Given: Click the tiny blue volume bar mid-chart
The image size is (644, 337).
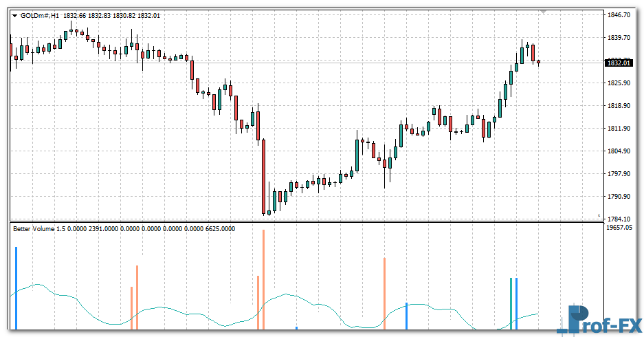Looking at the screenshot, I should pos(296,327).
